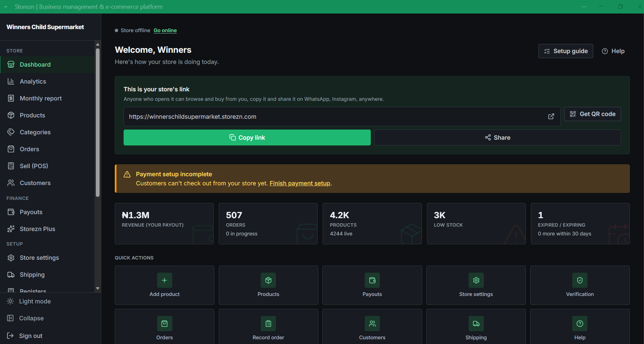Click the Store settings quick action gear
This screenshot has width=644, height=344.
[x=476, y=280]
